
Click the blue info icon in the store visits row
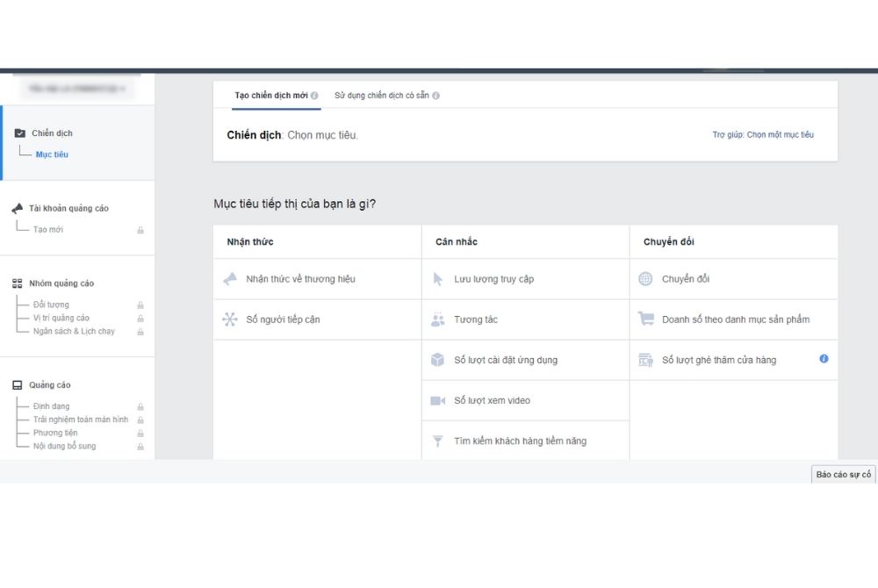coord(824,359)
